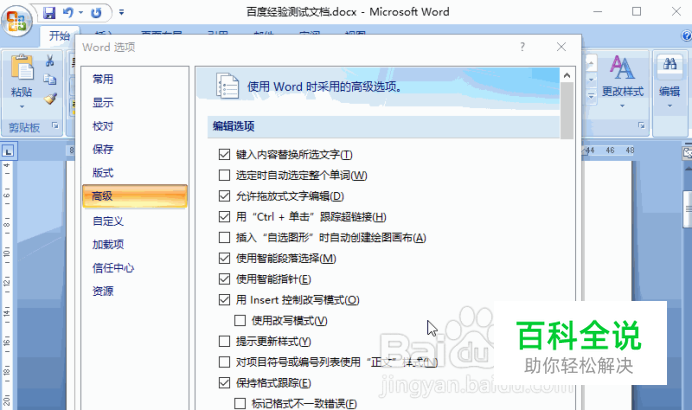
Task: Click the document vertical scrollbar thumb
Action: [688, 209]
